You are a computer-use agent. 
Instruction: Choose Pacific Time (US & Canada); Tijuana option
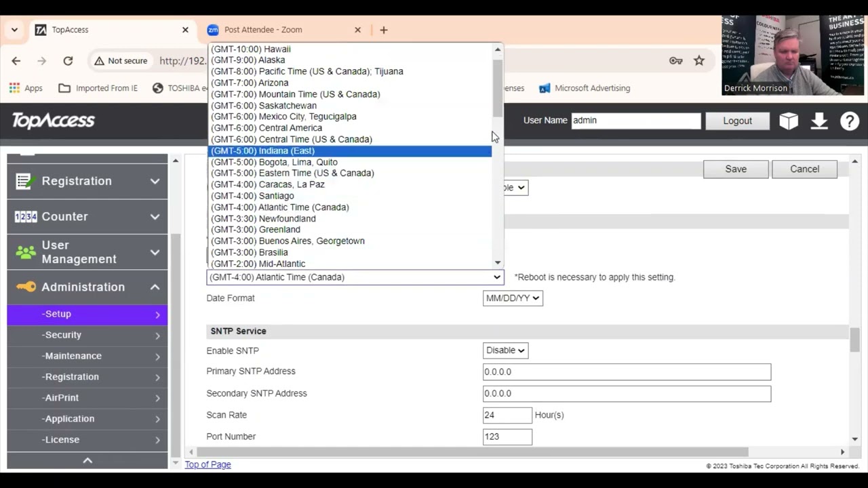click(x=307, y=71)
